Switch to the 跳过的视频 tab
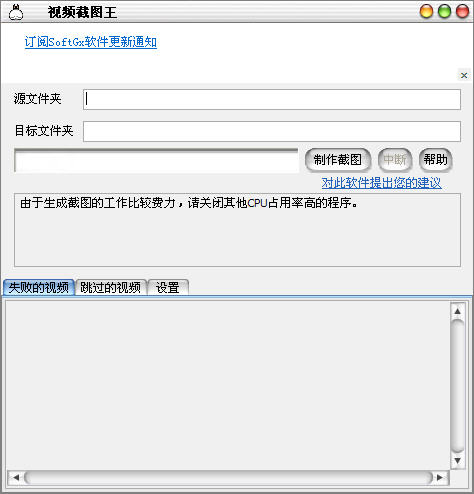Viewport: 474px width, 494px height. pyautogui.click(x=111, y=287)
